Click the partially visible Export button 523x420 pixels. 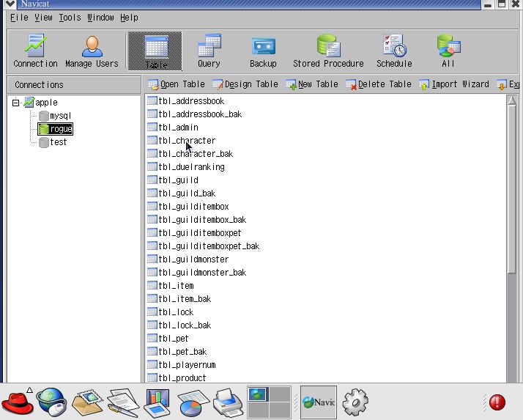click(x=508, y=84)
